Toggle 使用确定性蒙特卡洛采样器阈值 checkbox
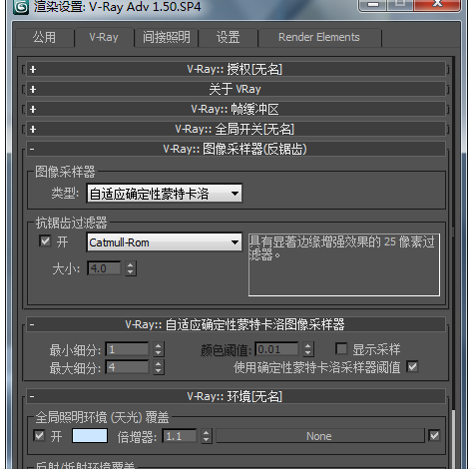The image size is (476, 469). click(412, 367)
